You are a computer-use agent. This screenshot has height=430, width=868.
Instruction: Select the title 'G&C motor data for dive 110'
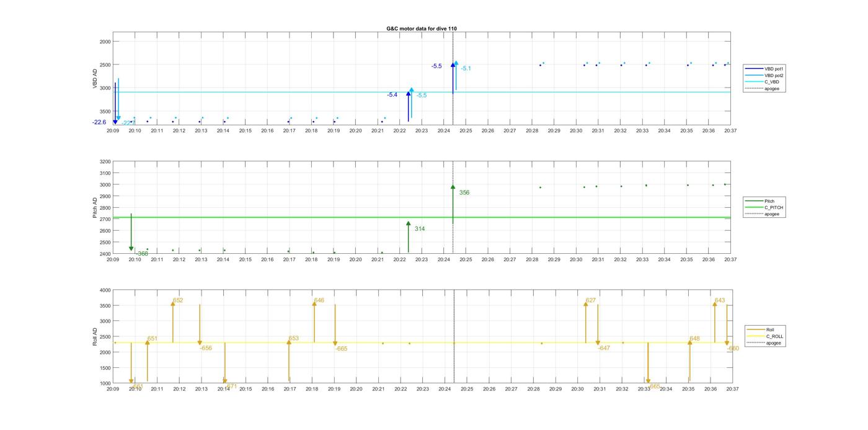[422, 29]
